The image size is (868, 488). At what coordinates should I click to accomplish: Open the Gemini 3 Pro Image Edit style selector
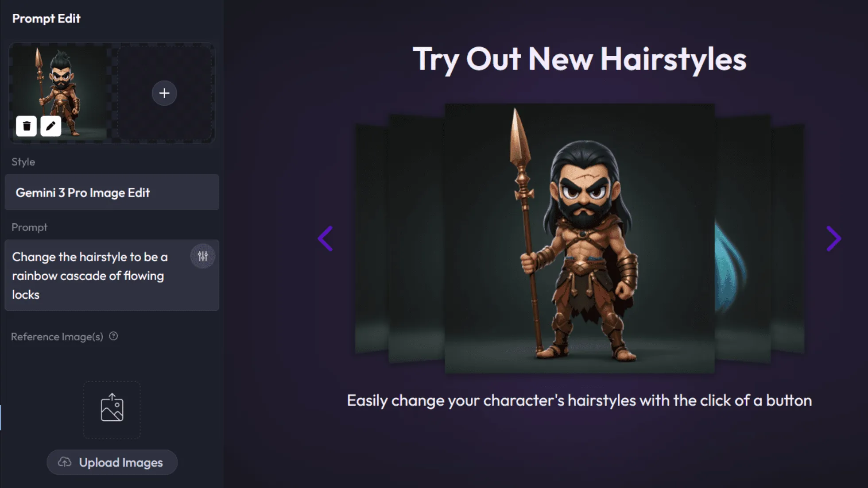point(112,192)
